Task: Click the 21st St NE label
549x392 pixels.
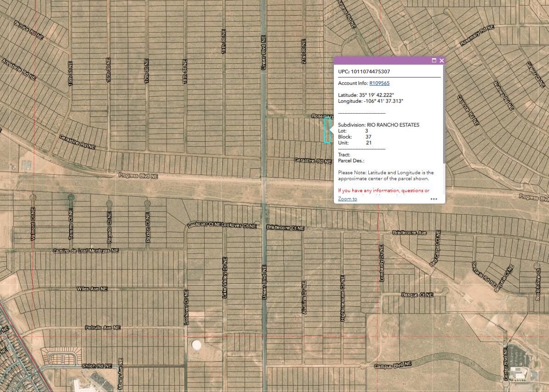Action: (x=304, y=51)
